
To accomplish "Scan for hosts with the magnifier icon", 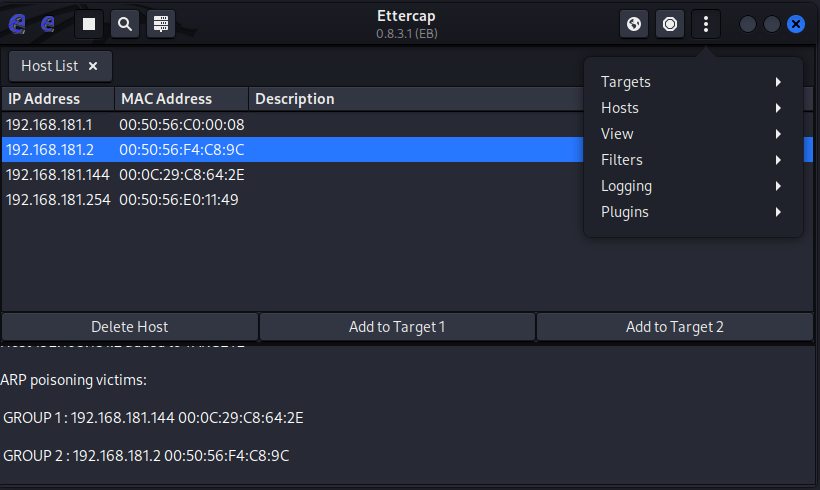I will click(124, 23).
